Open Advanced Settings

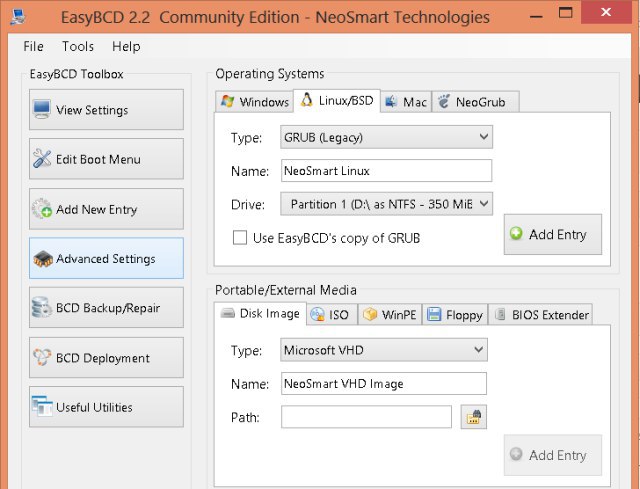107,258
